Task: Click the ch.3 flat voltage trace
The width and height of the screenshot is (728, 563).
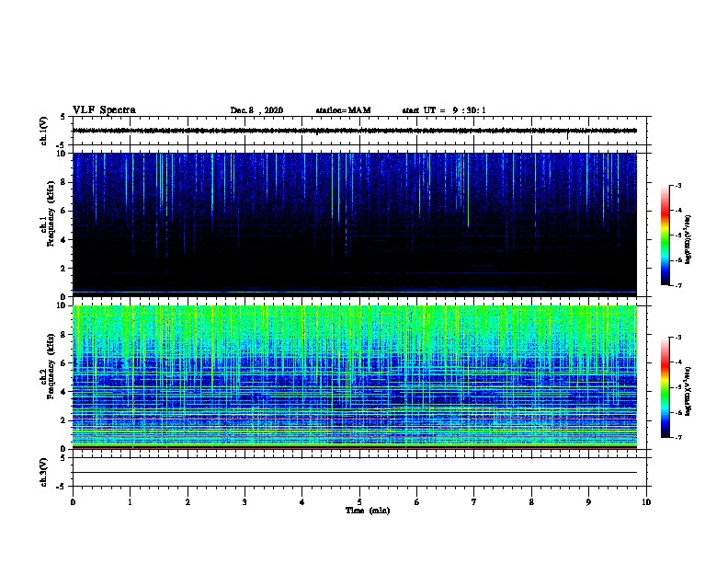Action: (355, 473)
